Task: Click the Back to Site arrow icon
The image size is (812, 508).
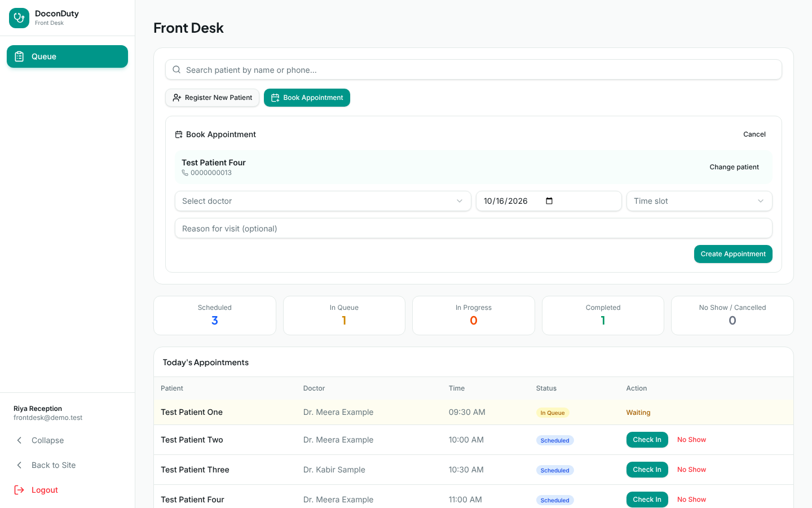Action: click(x=19, y=465)
